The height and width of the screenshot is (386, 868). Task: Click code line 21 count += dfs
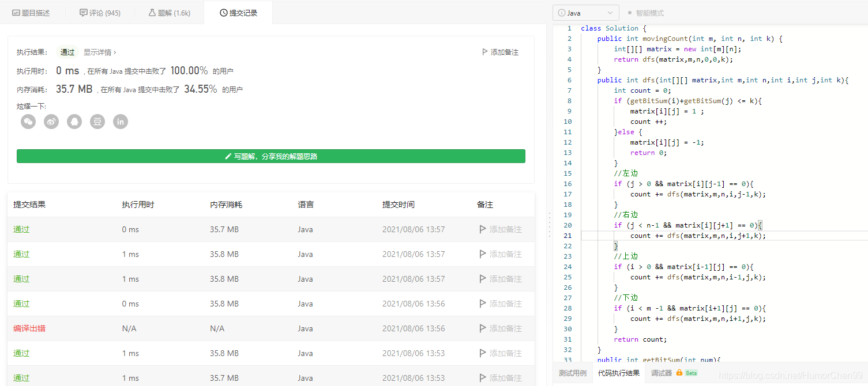pos(698,236)
